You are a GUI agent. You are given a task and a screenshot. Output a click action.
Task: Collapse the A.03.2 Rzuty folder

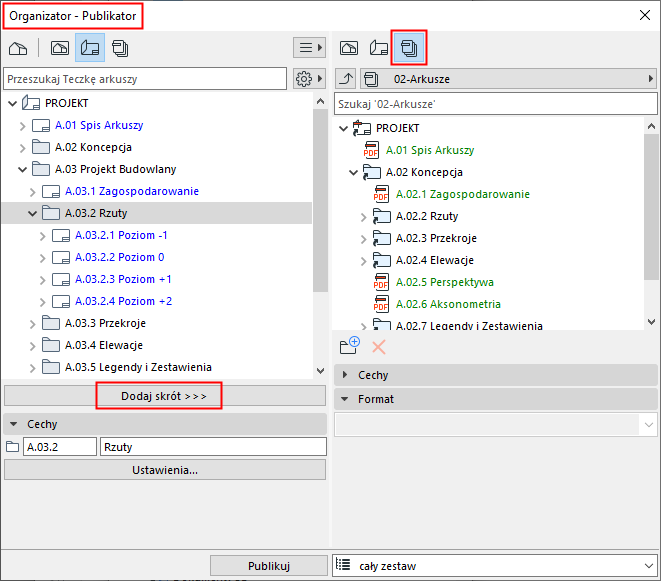point(32,213)
